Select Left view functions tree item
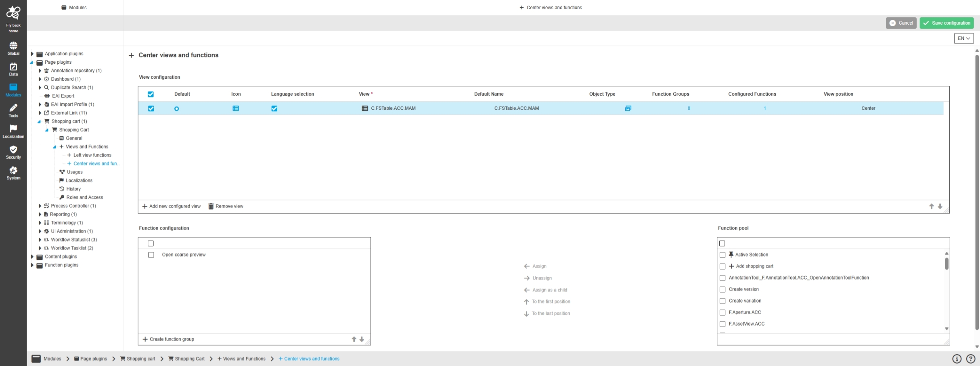 coord(92,155)
